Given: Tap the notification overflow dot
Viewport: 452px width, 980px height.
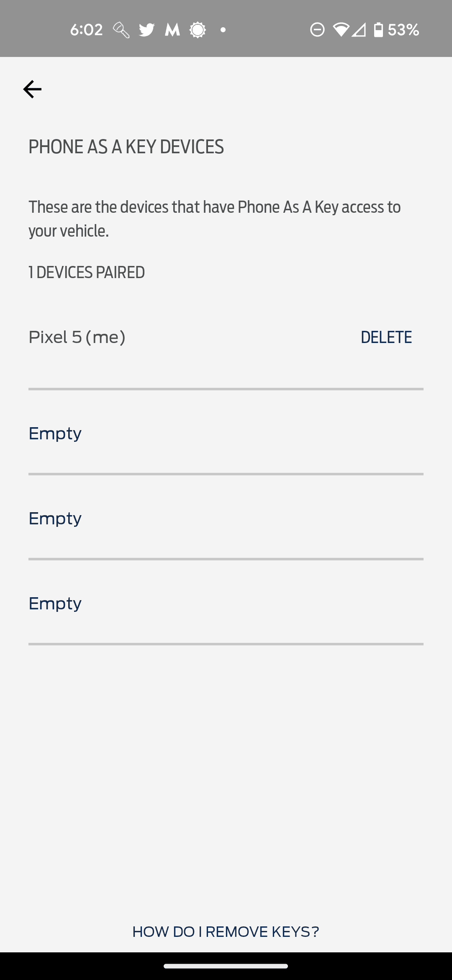Looking at the screenshot, I should (x=223, y=30).
